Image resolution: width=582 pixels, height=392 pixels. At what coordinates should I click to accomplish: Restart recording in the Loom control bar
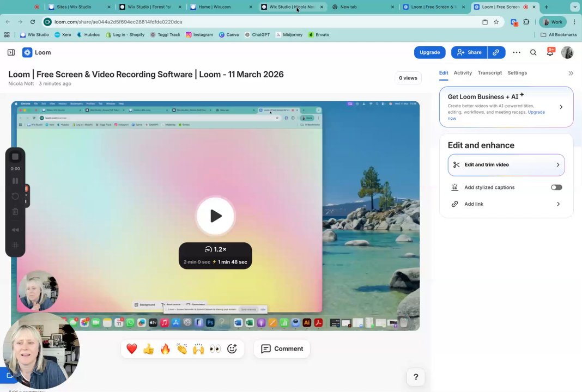[x=15, y=196]
